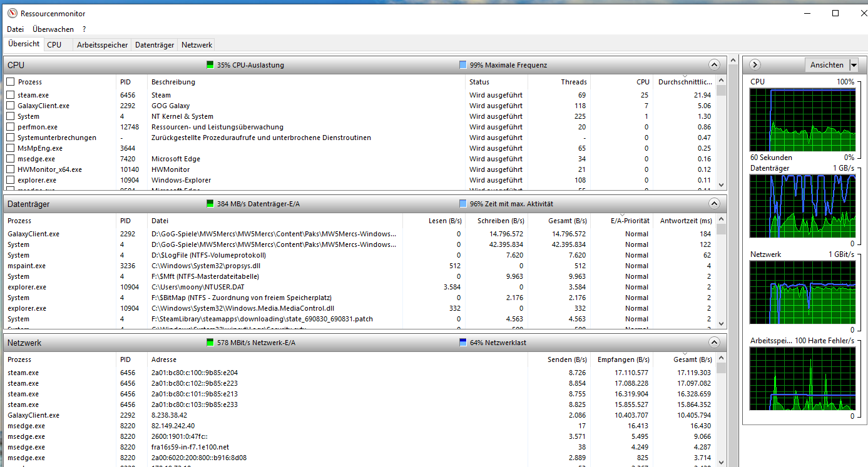Screen dimensions: 868x467
Task: Click the Steam description cell
Action: 161,95
